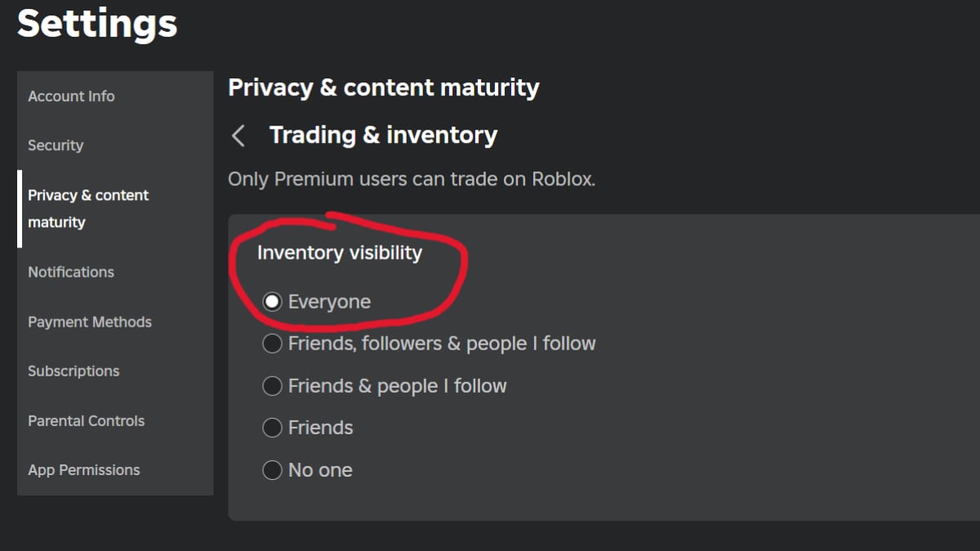Choose Friends, followers & people I follow

tap(272, 344)
